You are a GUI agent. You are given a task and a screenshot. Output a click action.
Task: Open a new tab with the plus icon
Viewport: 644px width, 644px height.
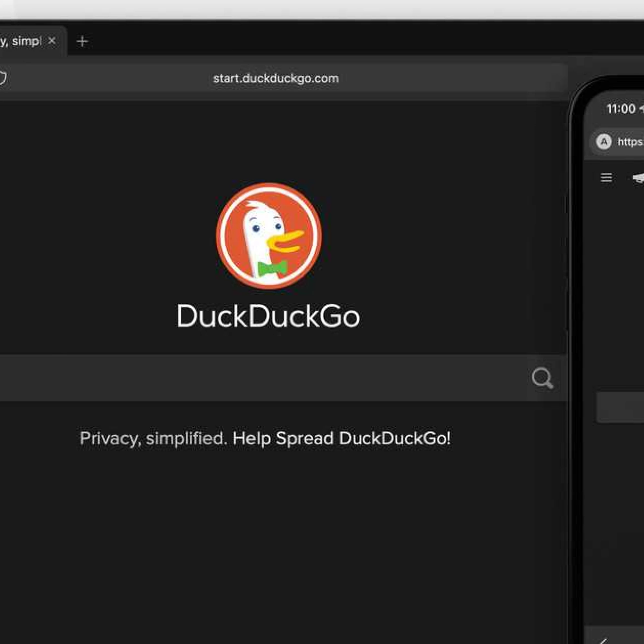(82, 41)
